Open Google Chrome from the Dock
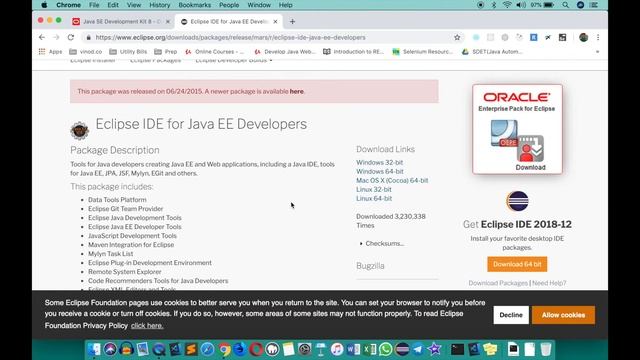 [x=224, y=349]
